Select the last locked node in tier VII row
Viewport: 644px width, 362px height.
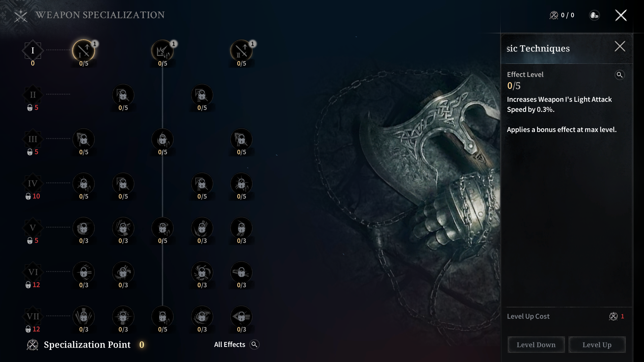pos(241,317)
